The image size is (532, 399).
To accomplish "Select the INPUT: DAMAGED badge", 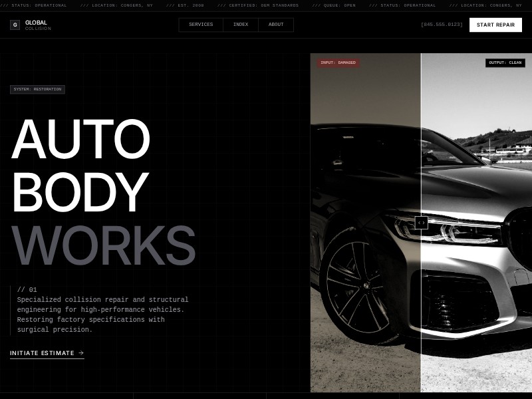I will pyautogui.click(x=339, y=63).
